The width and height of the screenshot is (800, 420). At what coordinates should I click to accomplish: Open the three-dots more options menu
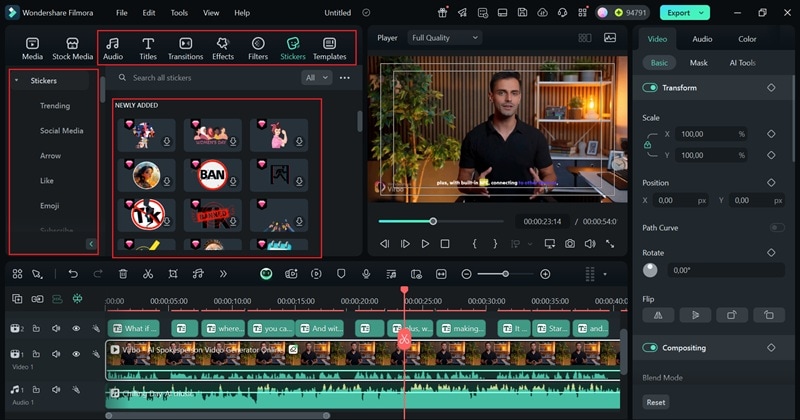tap(345, 78)
